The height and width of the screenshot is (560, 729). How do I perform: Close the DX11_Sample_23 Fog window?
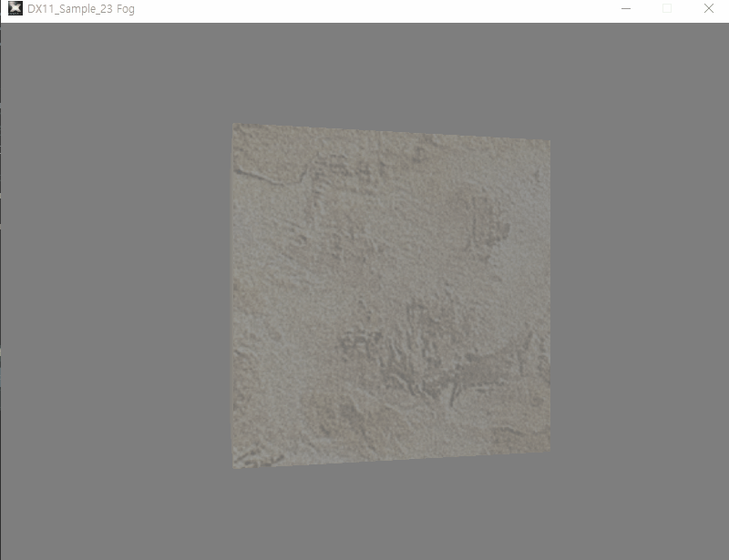(709, 8)
